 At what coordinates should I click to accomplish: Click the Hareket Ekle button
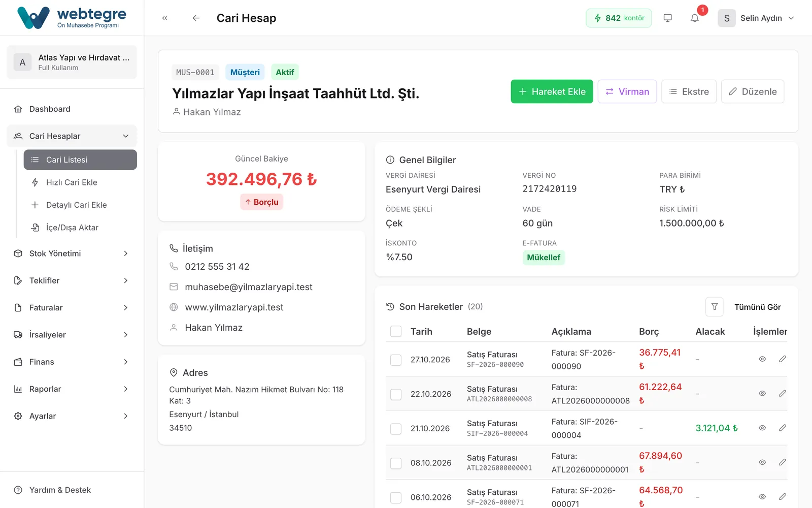pos(552,91)
